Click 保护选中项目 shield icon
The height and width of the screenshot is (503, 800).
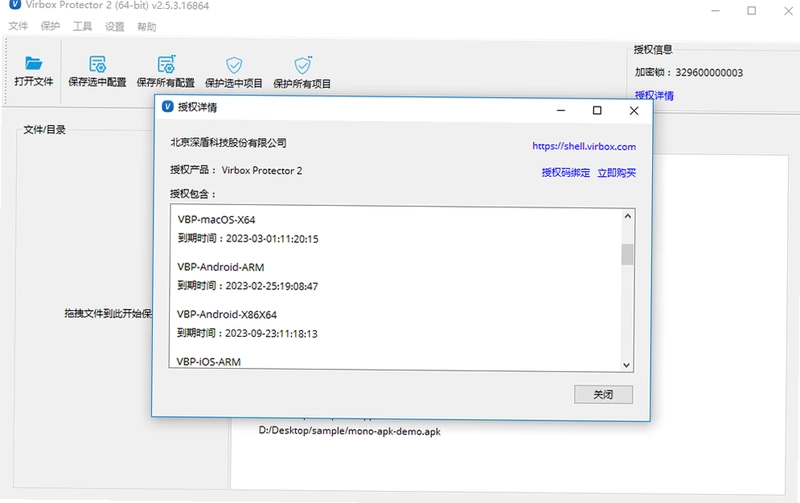point(234,65)
